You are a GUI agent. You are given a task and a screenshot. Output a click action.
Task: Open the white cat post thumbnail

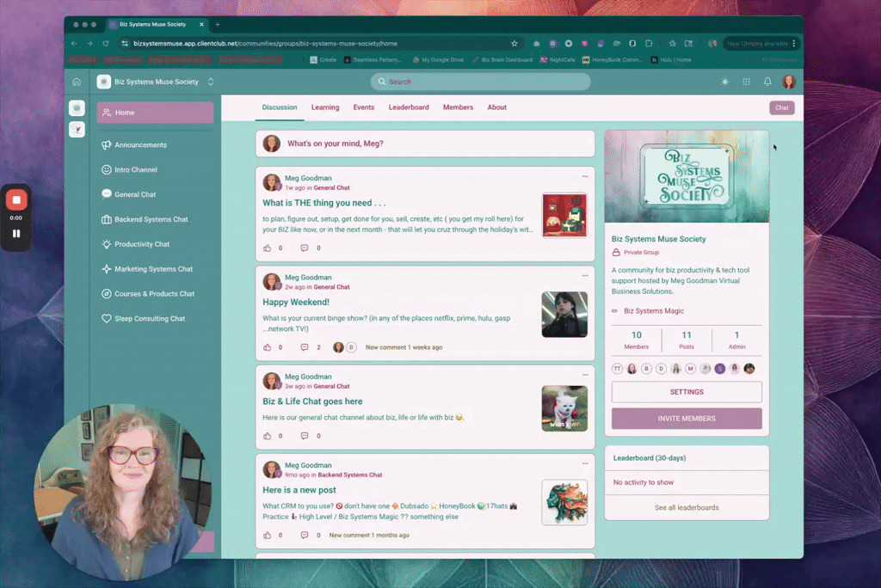click(564, 408)
